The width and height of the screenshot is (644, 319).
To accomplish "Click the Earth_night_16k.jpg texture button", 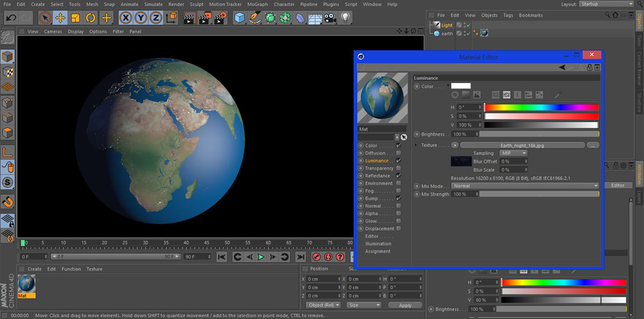I will pyautogui.click(x=523, y=145).
